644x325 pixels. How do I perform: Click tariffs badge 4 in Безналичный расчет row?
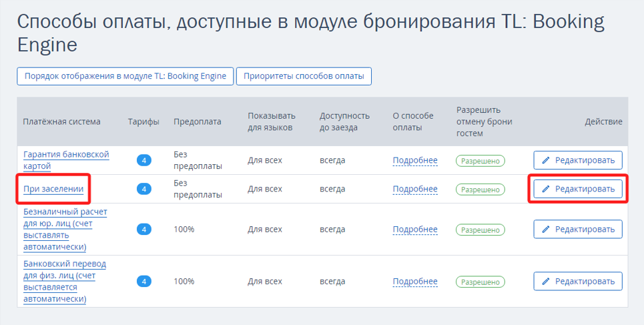pyautogui.click(x=144, y=230)
